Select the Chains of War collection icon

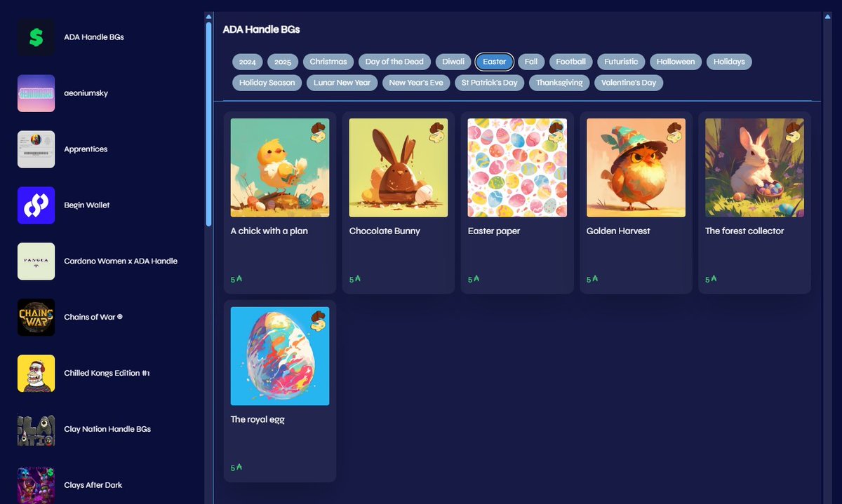coord(36,317)
